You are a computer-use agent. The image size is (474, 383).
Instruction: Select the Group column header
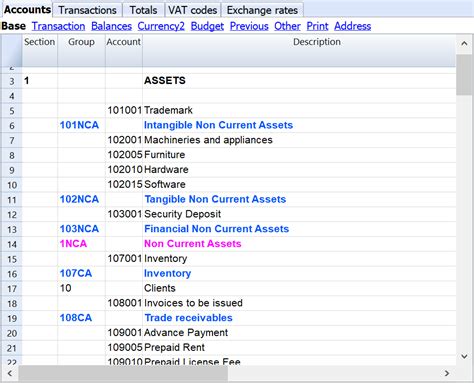pos(81,50)
